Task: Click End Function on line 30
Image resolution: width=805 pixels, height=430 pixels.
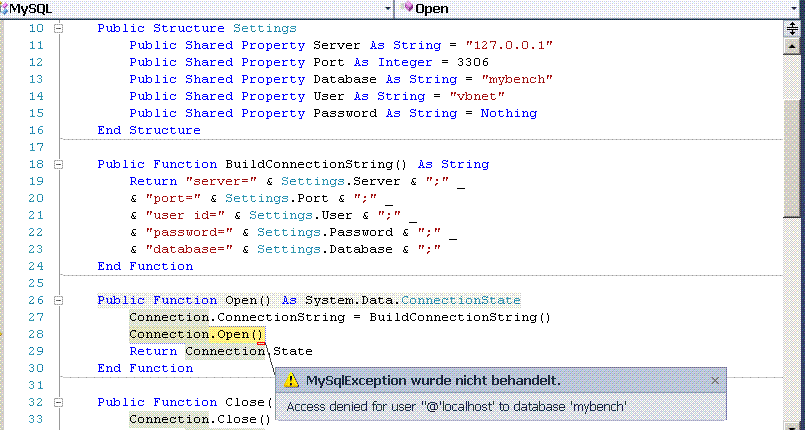Action: [x=145, y=368]
